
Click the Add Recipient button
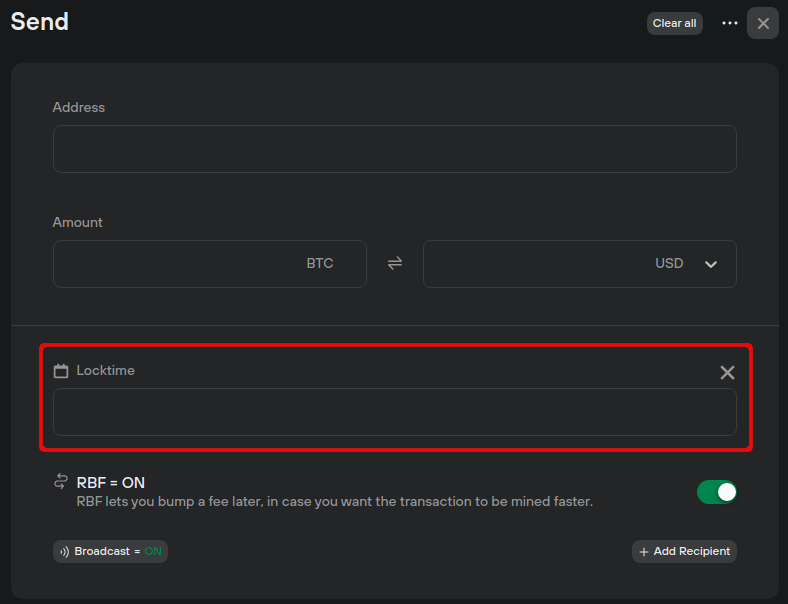coord(684,551)
